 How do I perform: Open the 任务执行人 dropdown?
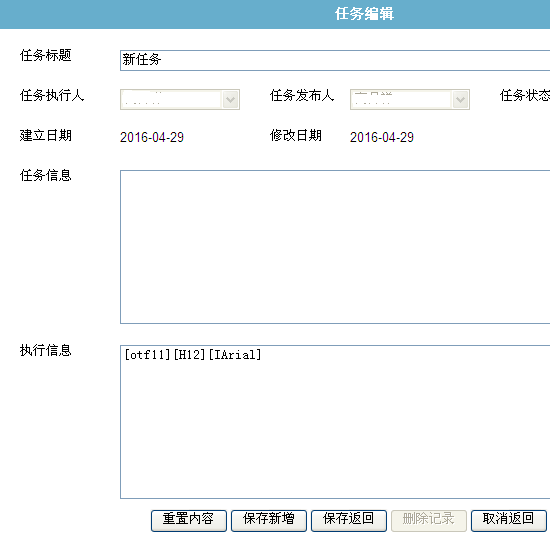(180, 100)
